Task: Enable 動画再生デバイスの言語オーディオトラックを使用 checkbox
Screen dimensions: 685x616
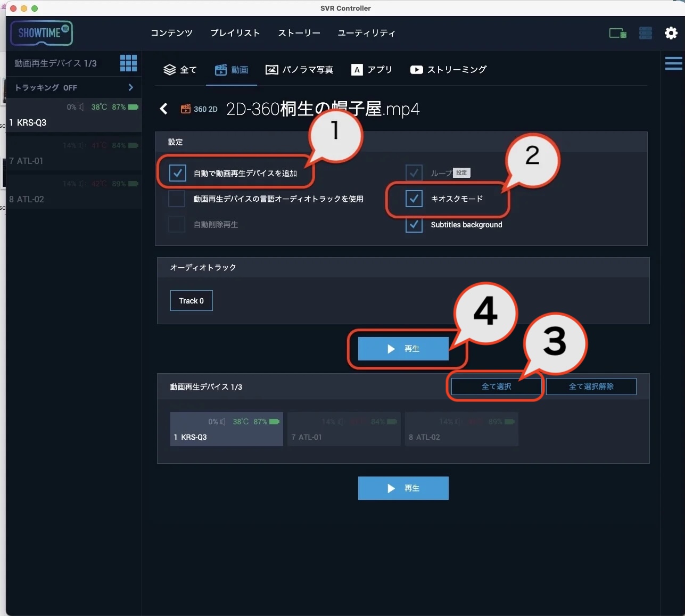Action: [177, 199]
